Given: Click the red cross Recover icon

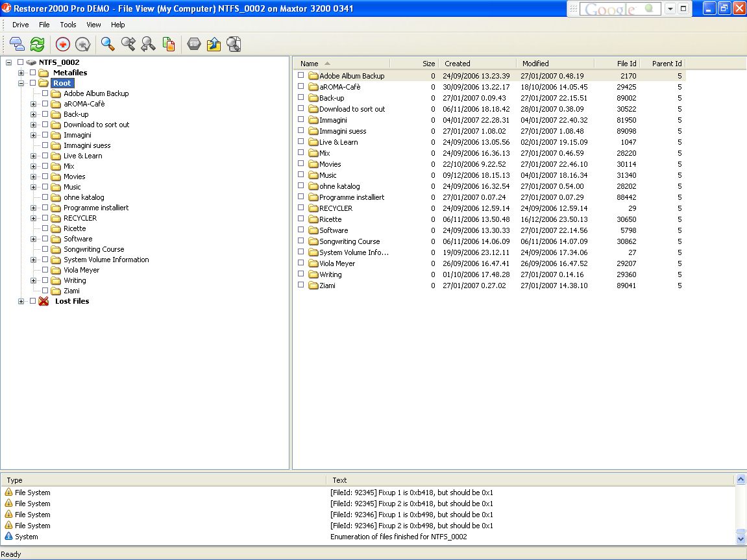Looking at the screenshot, I should (62, 44).
